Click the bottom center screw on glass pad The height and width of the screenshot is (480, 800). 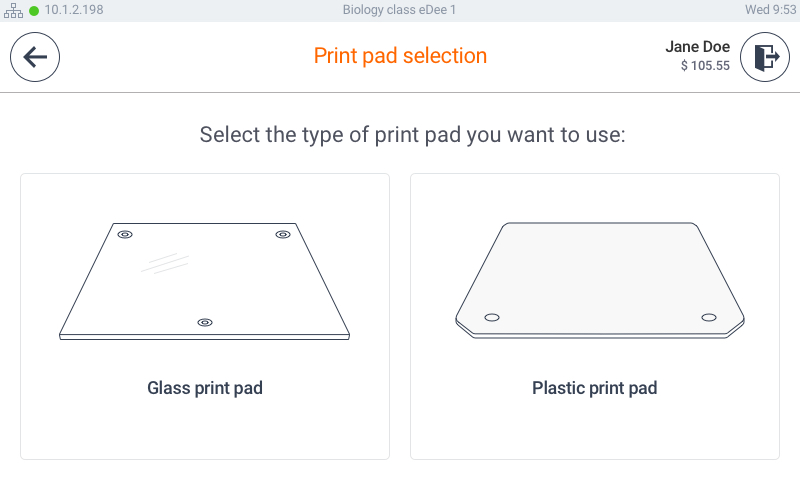point(205,322)
